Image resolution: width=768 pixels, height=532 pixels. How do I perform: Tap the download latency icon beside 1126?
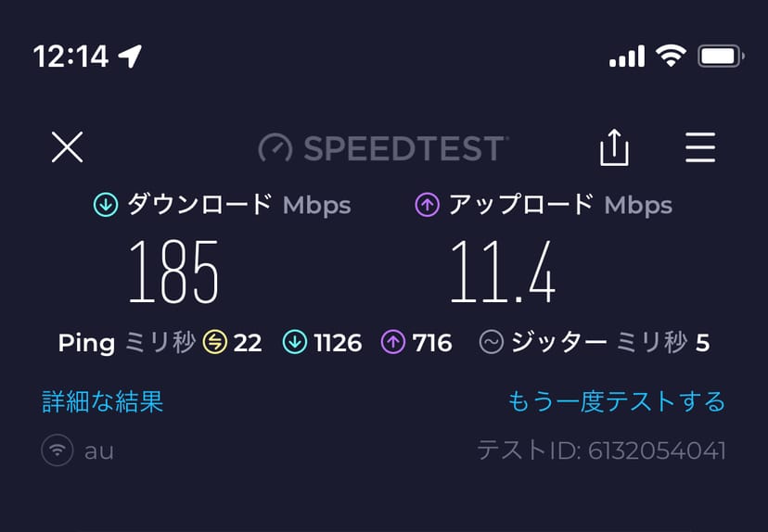point(295,343)
